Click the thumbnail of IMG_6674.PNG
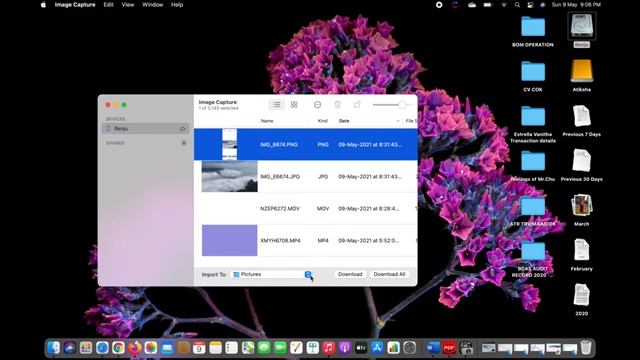The width and height of the screenshot is (640, 360). [x=229, y=144]
